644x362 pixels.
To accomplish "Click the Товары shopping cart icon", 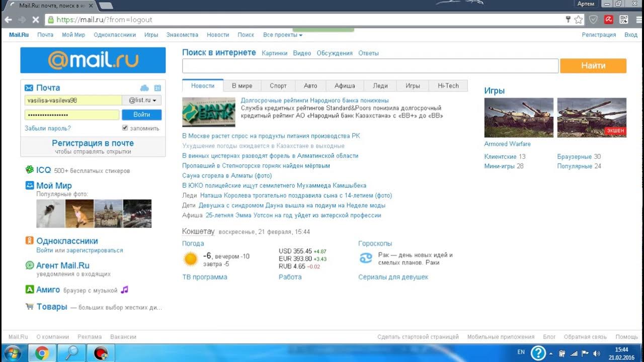I will coord(30,307).
